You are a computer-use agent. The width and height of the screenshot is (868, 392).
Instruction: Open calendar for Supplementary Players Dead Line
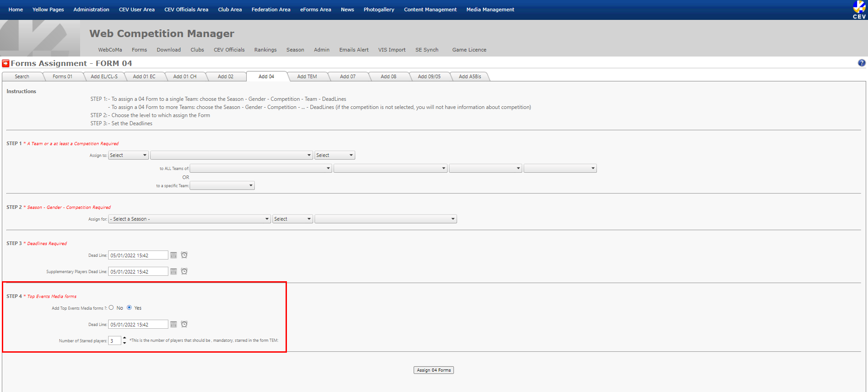point(173,272)
